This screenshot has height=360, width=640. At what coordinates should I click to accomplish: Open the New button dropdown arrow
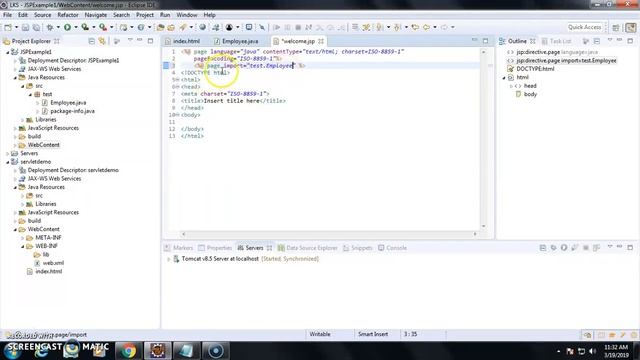16,27
